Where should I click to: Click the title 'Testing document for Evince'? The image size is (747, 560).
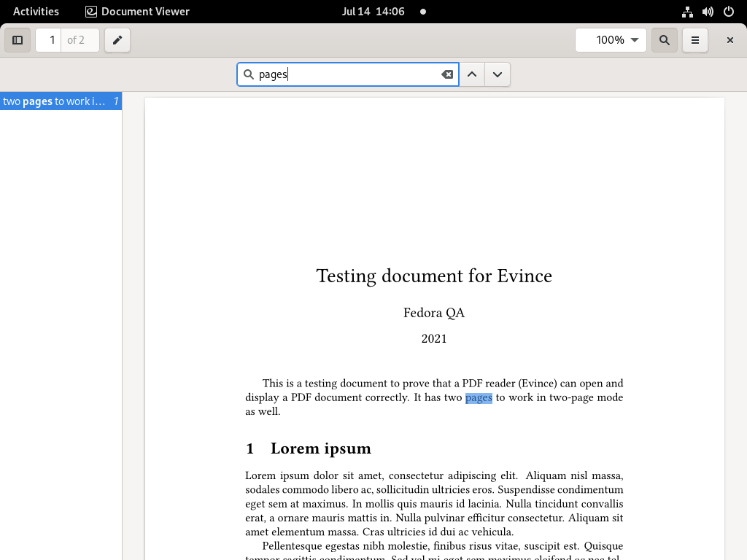(434, 276)
